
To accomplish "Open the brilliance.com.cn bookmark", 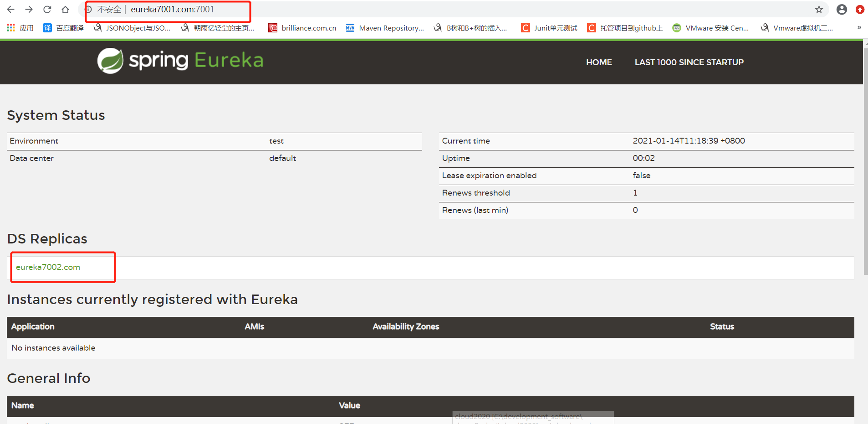I will tap(302, 28).
